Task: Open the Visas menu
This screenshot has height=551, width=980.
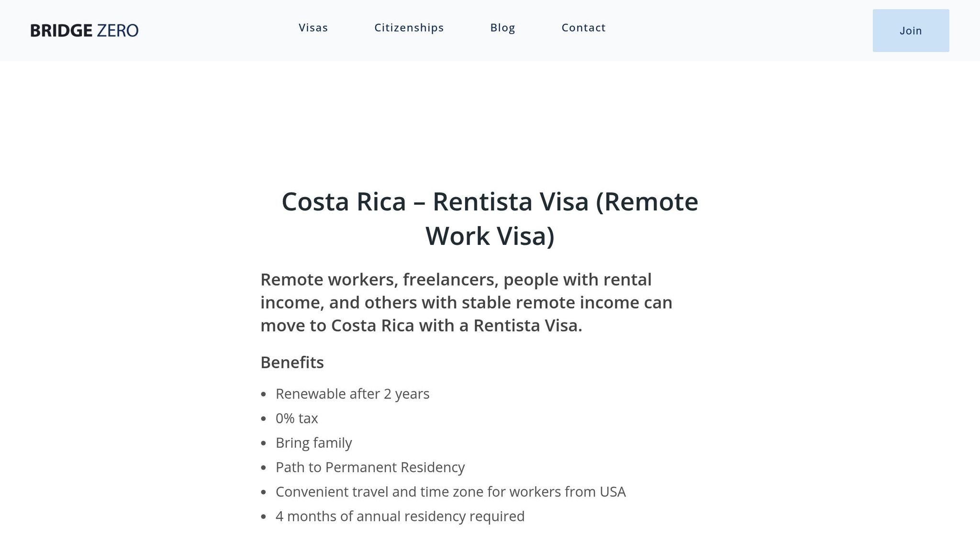Action: pyautogui.click(x=313, y=28)
